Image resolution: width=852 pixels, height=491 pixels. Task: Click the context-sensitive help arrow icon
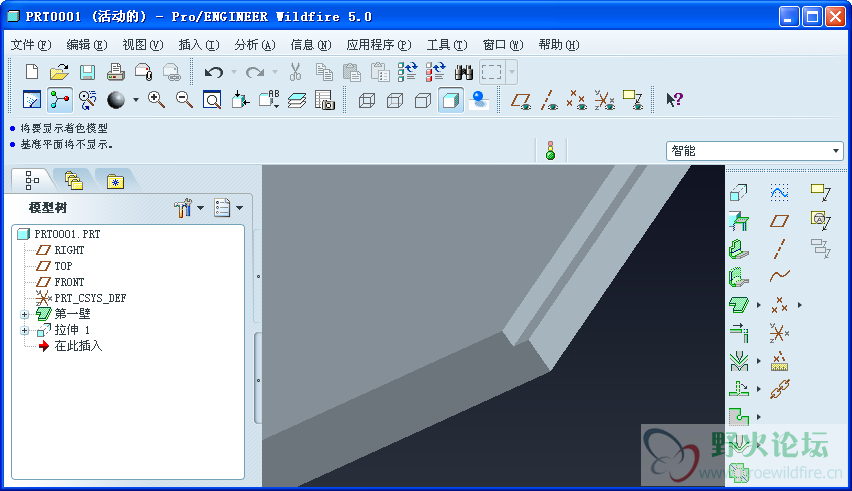click(674, 100)
